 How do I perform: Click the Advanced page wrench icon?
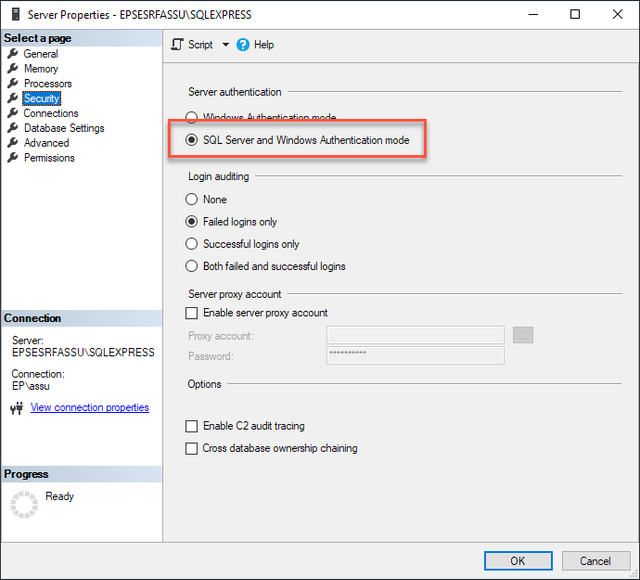click(x=13, y=142)
